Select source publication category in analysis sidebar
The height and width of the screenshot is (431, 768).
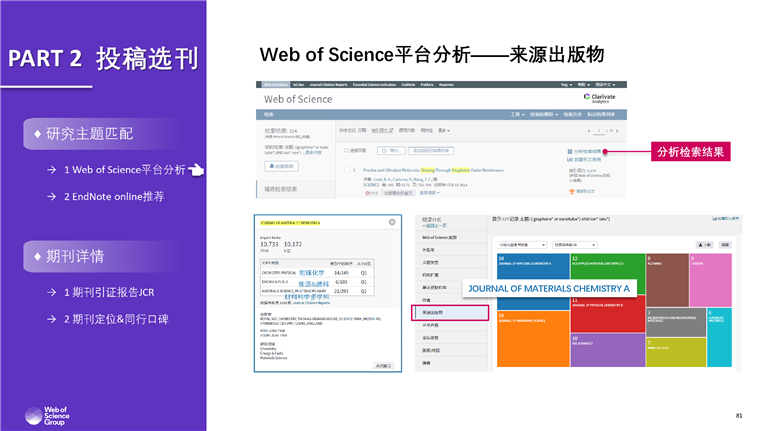pos(450,312)
